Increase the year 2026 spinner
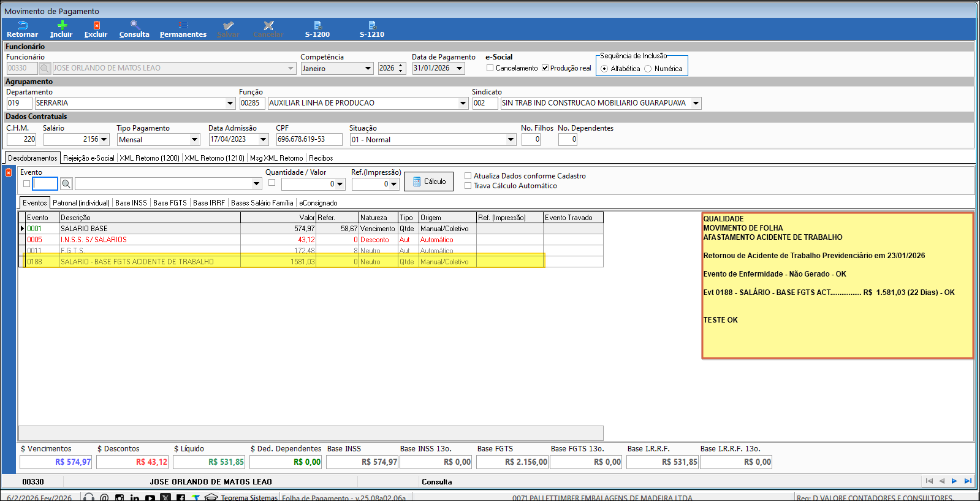Viewport: 980px width, 501px height. click(x=401, y=66)
